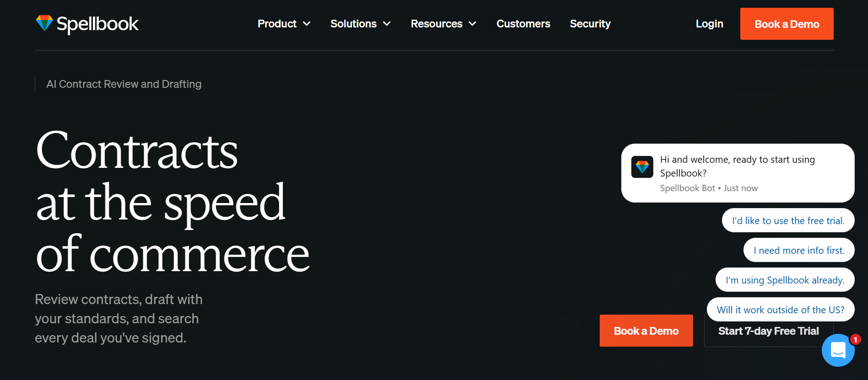
Task: Start the 7-day Free Trial
Action: click(769, 331)
